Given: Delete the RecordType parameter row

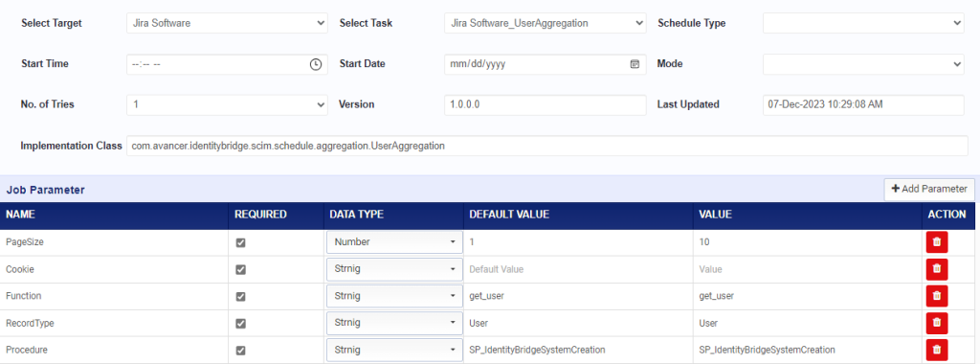Looking at the screenshot, I should coord(936,323).
